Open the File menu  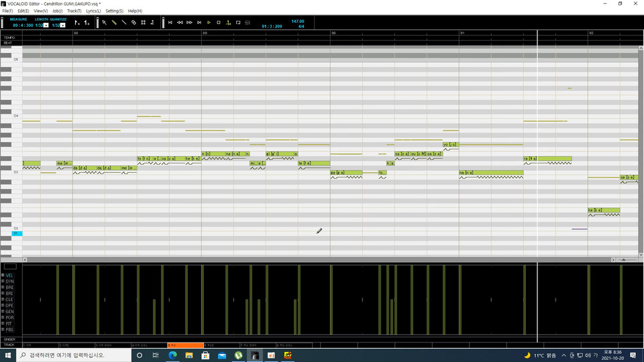coord(7,11)
